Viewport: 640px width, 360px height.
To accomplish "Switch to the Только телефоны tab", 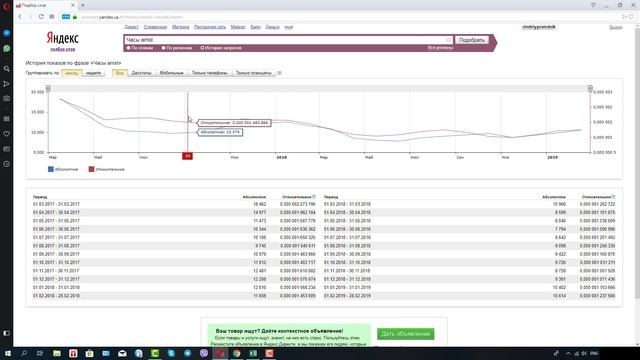I will click(209, 73).
